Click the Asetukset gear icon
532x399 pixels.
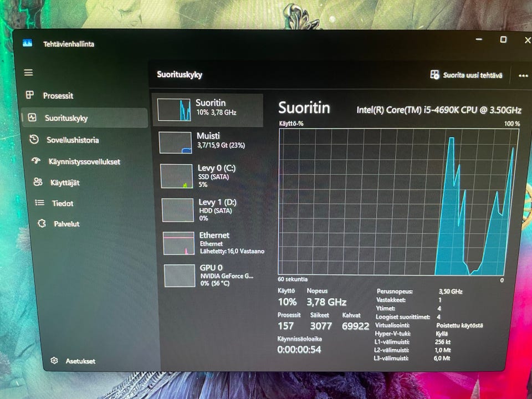(54, 360)
